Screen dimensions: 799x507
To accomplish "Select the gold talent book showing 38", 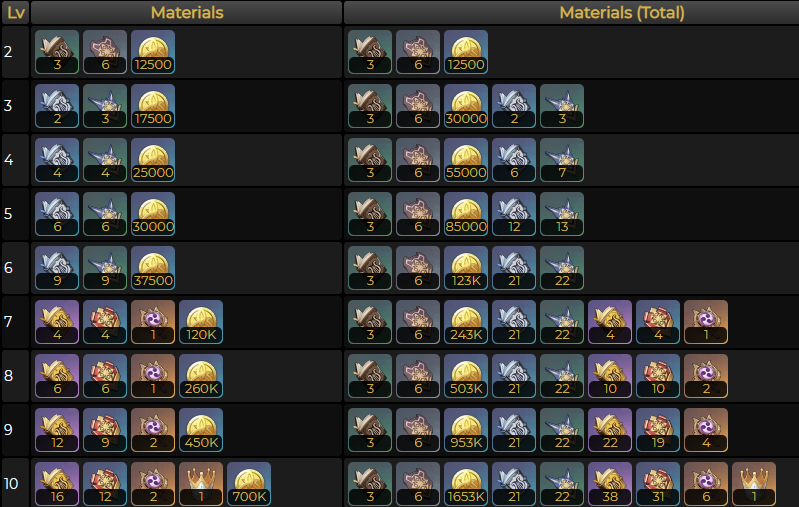I will (610, 484).
